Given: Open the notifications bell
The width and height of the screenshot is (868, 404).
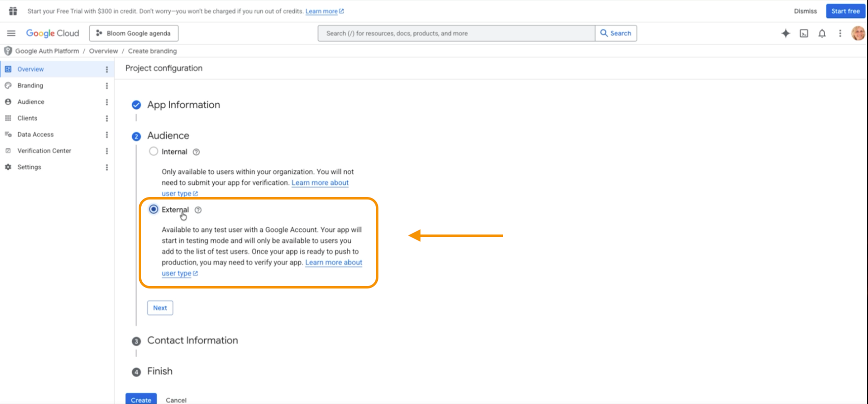Looking at the screenshot, I should [x=822, y=33].
